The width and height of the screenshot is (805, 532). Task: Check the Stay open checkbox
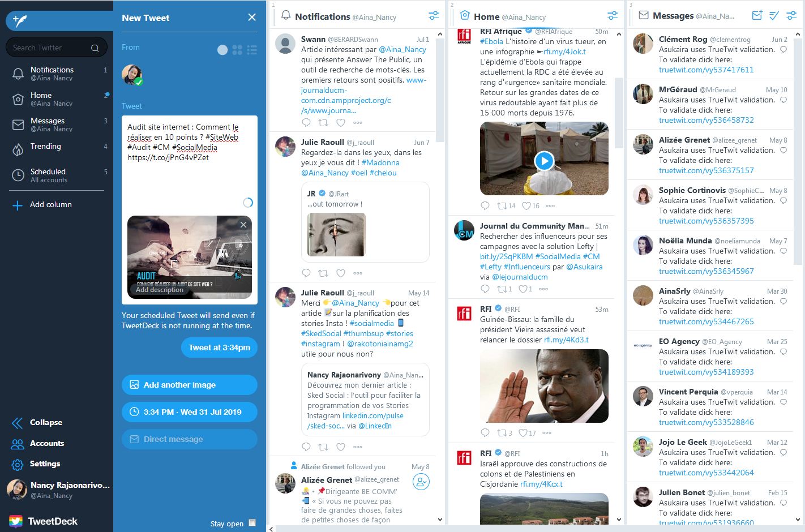click(x=252, y=523)
